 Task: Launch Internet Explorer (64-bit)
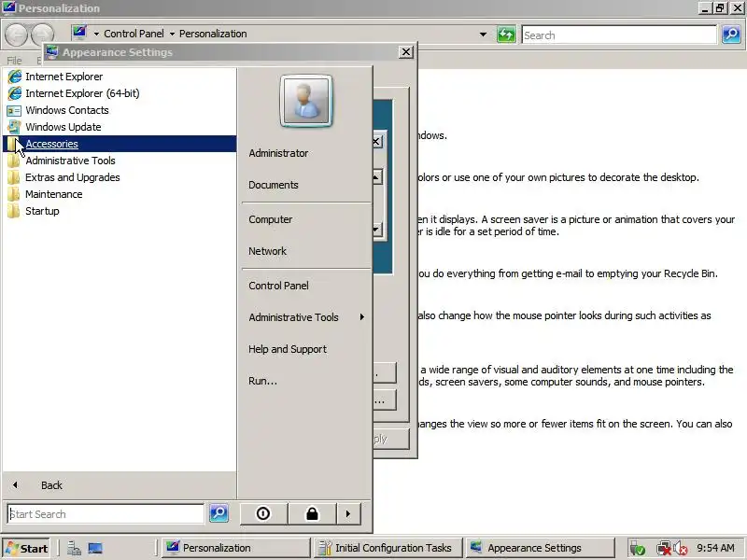[120, 93]
